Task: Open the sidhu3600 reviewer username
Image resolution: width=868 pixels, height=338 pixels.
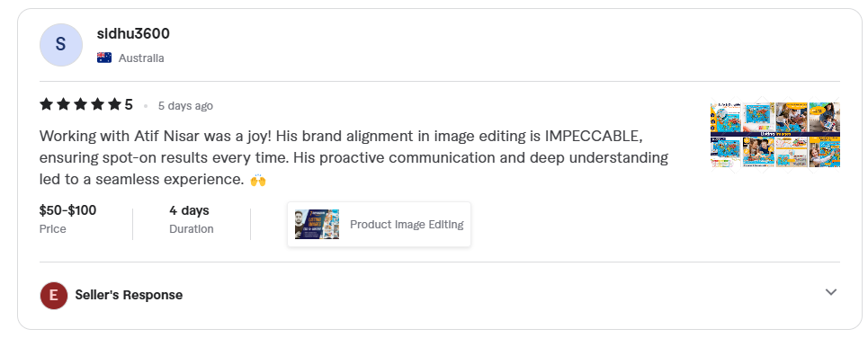Action: point(133,34)
